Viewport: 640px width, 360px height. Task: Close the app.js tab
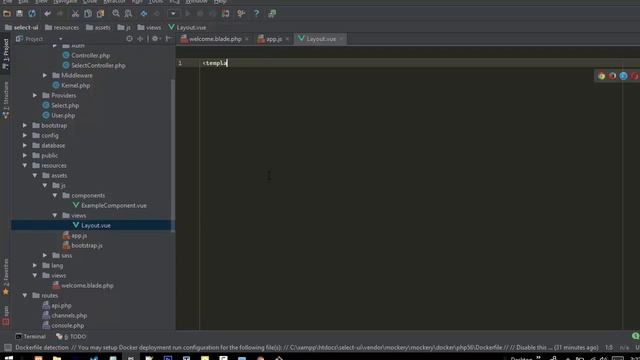[x=287, y=39]
